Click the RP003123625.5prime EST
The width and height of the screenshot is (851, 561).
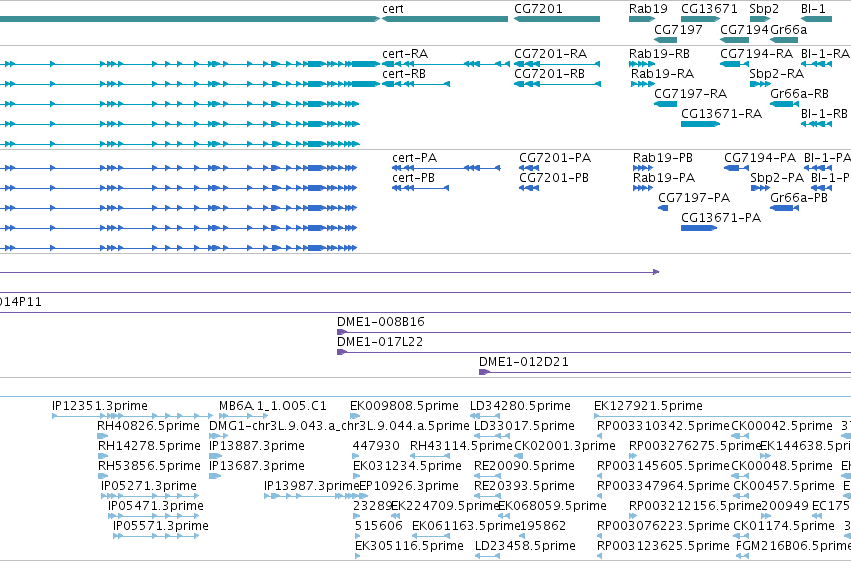point(600,556)
